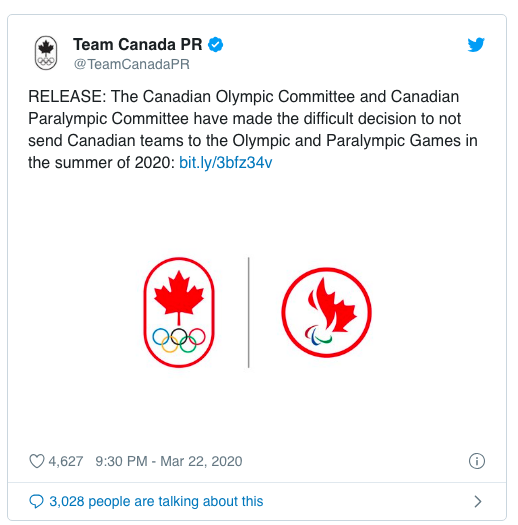Click the Paralympic agitos symbol

tap(318, 335)
